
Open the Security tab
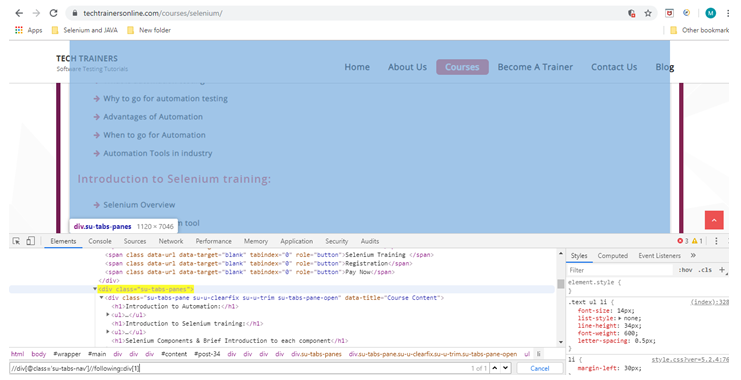(336, 241)
